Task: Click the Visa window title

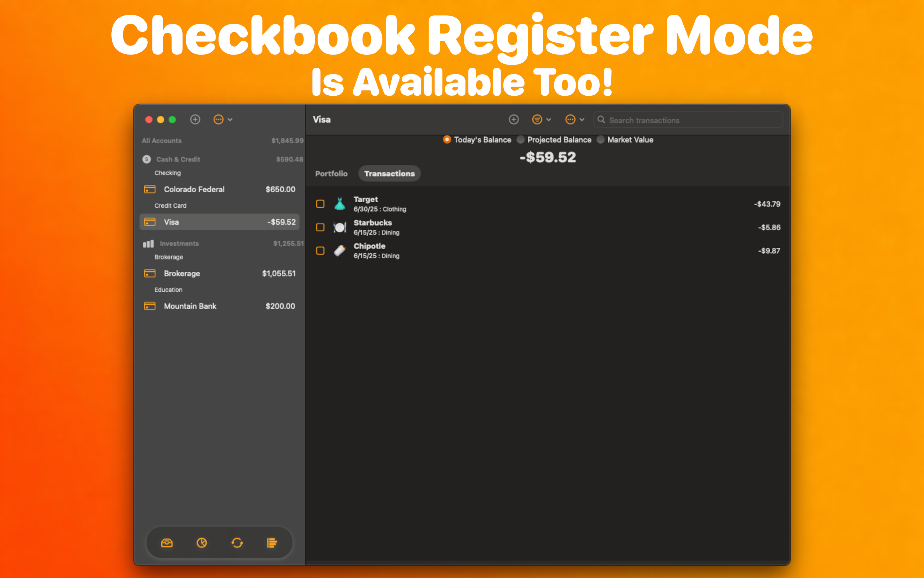Action: [321, 120]
